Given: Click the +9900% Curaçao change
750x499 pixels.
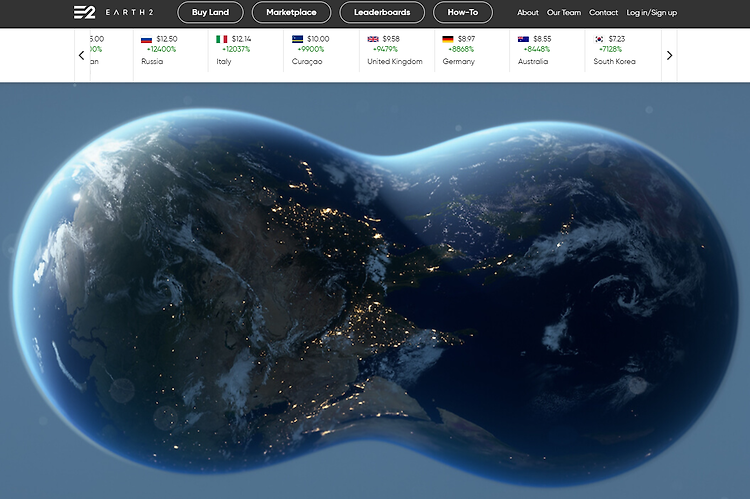Looking at the screenshot, I should click(311, 49).
